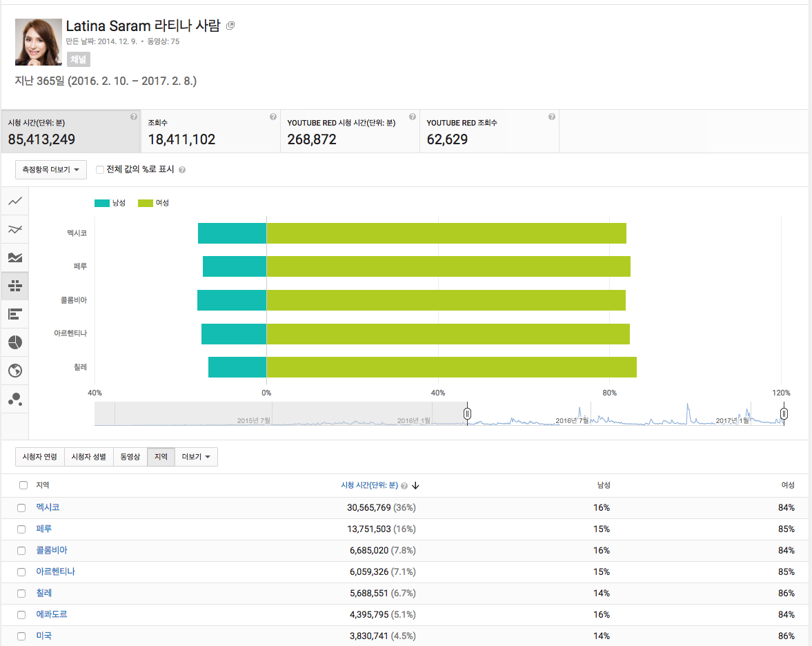Switch to the 시청자 연령 tab
The width and height of the screenshot is (812, 646).
40,457
